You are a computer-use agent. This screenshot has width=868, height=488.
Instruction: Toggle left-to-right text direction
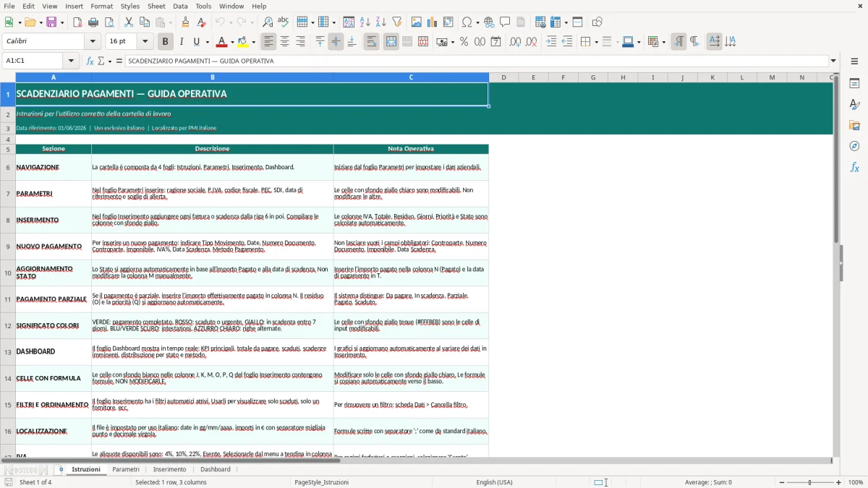[678, 42]
